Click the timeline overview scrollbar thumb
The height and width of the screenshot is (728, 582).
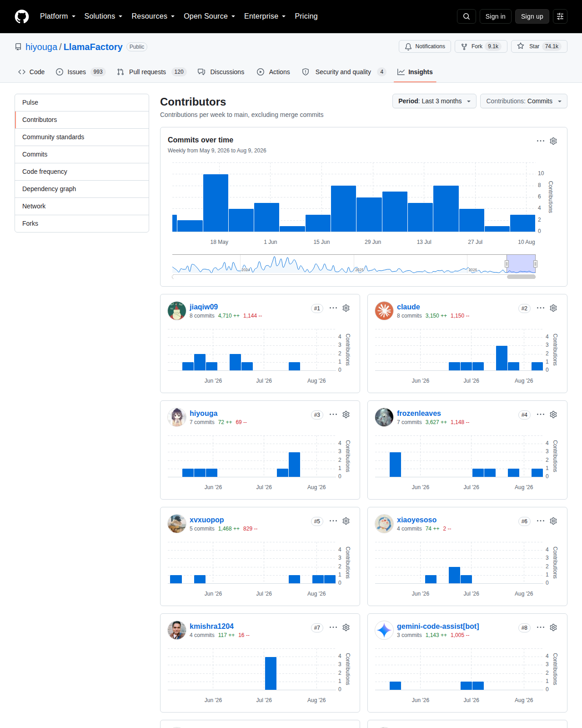pyautogui.click(x=521, y=277)
